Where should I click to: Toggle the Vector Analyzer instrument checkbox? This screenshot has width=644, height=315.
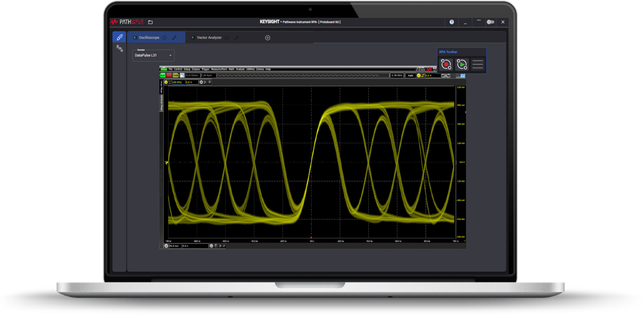[x=193, y=37]
